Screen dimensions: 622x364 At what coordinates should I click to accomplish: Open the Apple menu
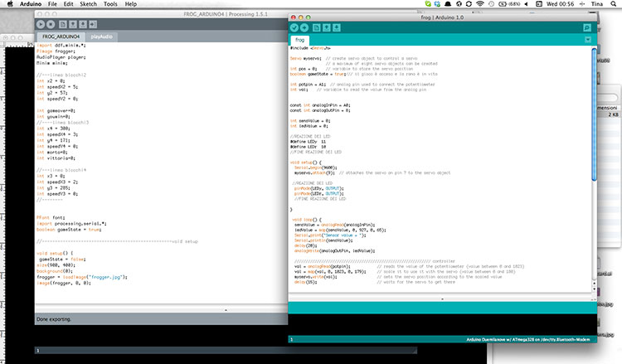(10, 4)
